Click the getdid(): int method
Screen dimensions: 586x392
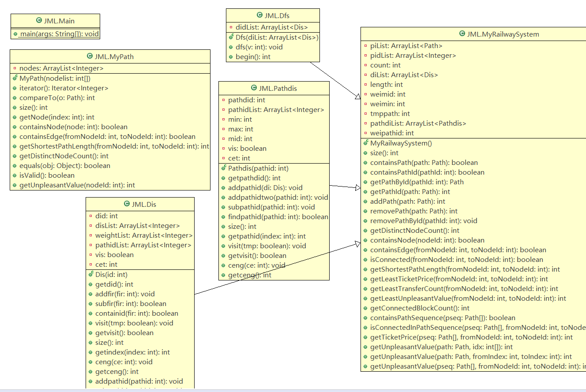(114, 284)
